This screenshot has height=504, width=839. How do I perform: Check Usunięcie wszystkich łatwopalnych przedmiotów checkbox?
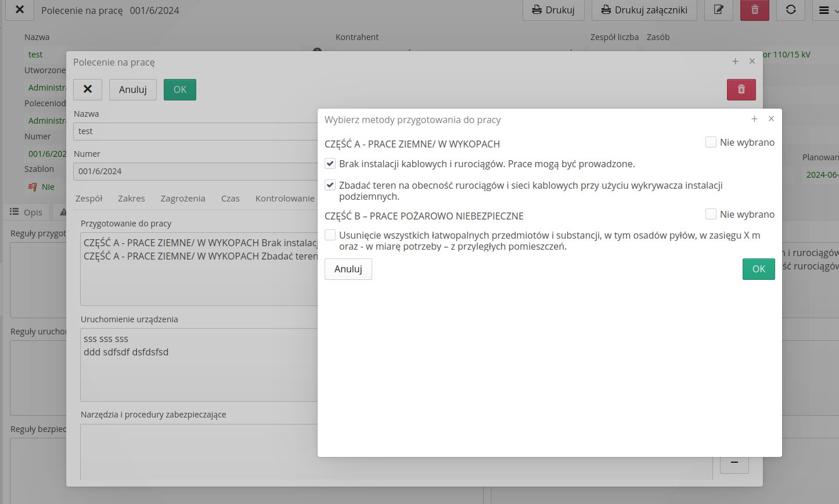pyautogui.click(x=330, y=235)
